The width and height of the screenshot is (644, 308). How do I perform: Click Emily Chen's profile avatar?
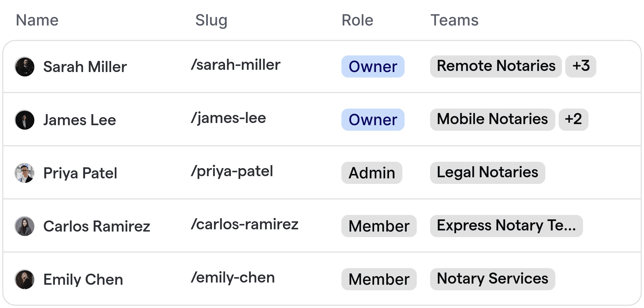coord(25,279)
